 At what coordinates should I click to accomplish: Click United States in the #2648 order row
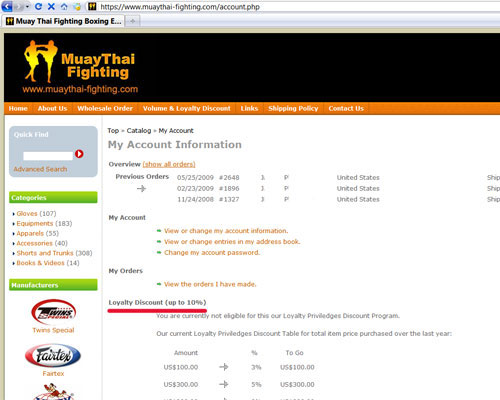(x=358, y=178)
